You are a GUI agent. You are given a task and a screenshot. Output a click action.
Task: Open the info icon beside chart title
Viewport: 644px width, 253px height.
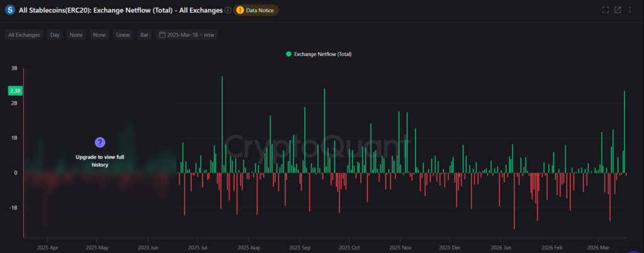coord(227,10)
